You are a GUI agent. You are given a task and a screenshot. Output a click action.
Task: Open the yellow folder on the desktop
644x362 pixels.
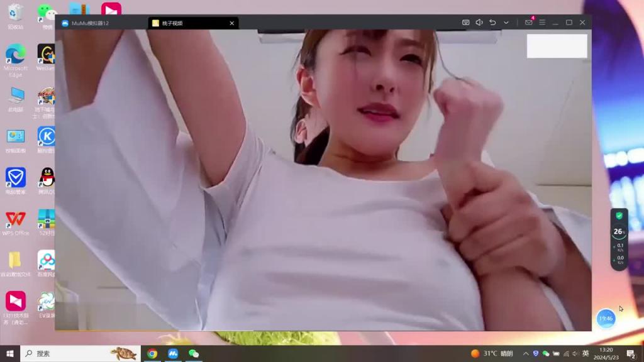[x=16, y=263]
